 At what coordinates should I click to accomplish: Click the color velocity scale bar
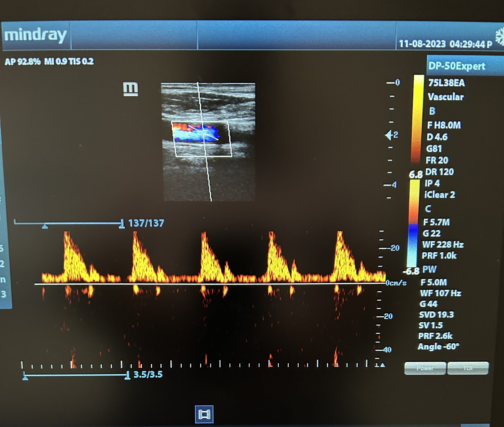[x=413, y=223]
